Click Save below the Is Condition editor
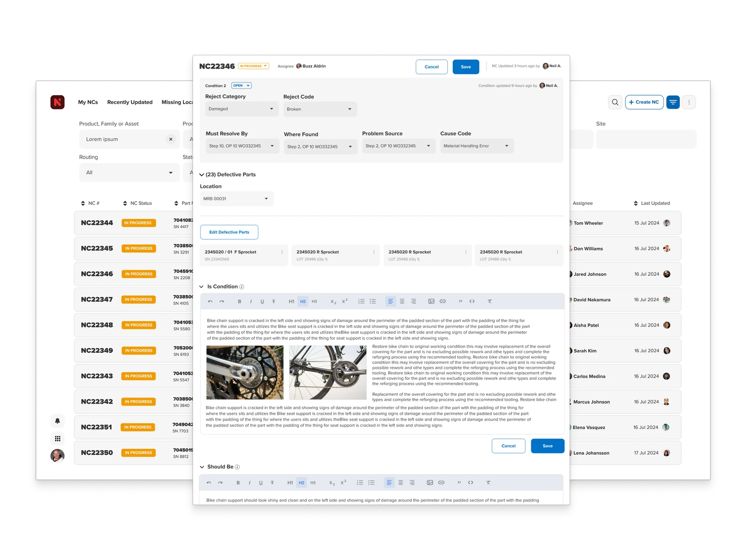 point(548,446)
